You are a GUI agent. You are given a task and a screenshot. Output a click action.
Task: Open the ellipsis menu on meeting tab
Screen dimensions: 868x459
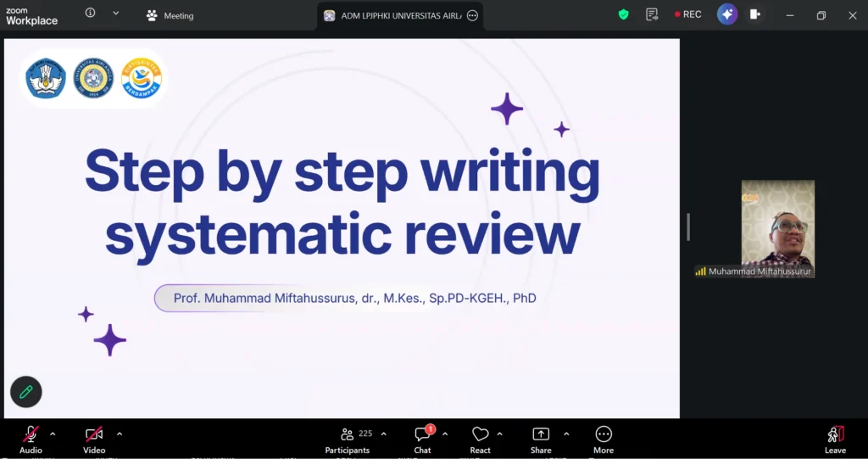[472, 15]
